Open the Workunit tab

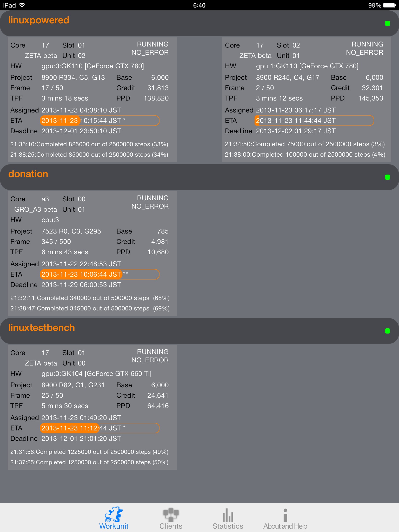pos(114,518)
